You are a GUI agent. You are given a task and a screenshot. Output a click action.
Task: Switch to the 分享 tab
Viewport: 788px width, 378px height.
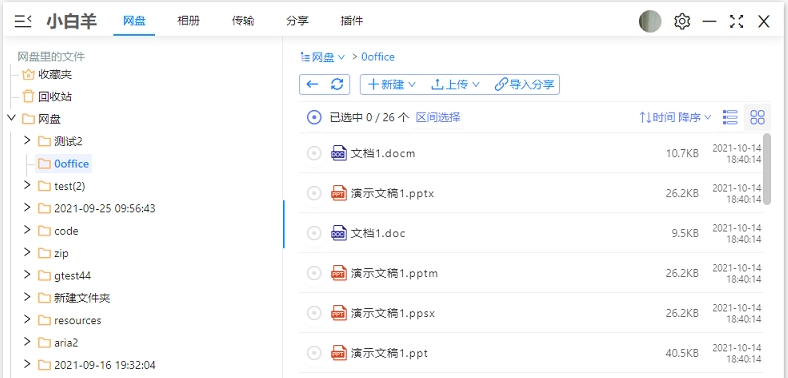297,21
